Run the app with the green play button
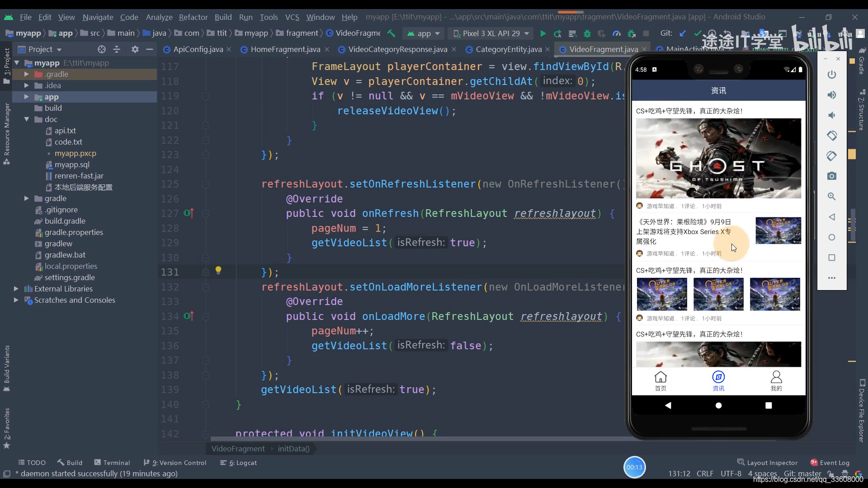Screen dimensions: 868x488 tap(543, 33)
